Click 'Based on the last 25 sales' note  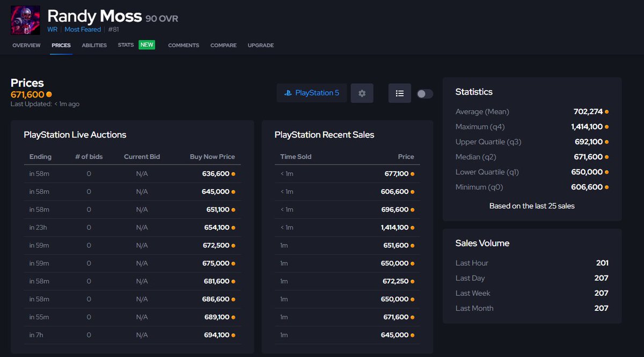click(x=532, y=206)
